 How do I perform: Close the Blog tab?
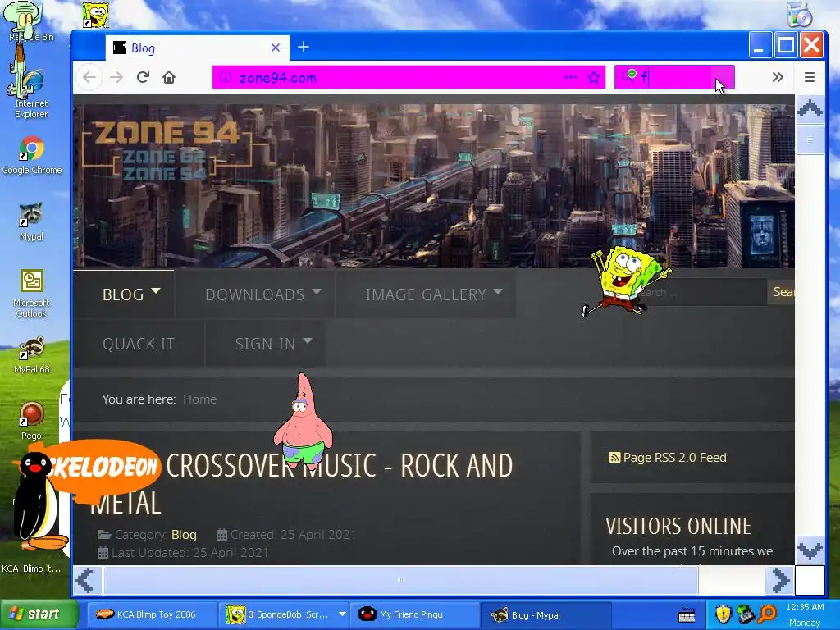point(276,48)
